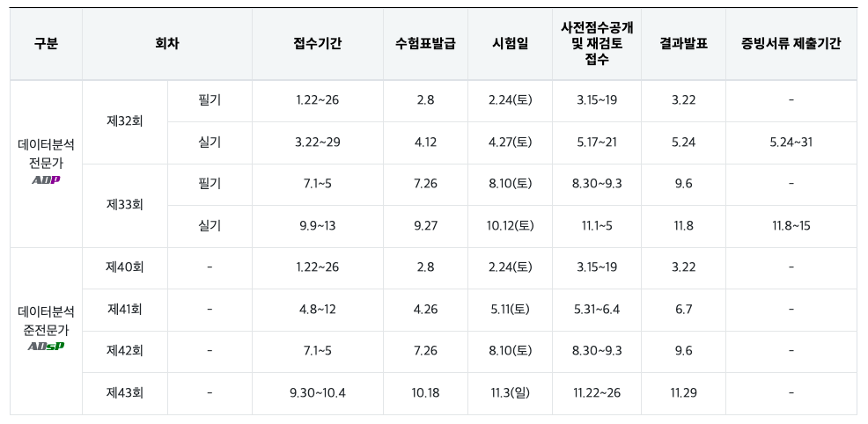868x424 pixels.
Task: Click the purple ADP logo icon
Action: click(46, 179)
